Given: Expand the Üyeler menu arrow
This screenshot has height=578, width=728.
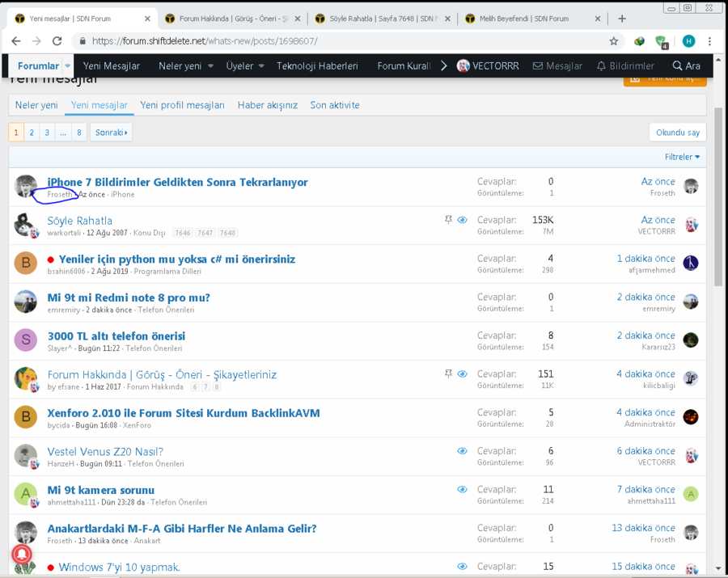Looking at the screenshot, I should pos(261,66).
